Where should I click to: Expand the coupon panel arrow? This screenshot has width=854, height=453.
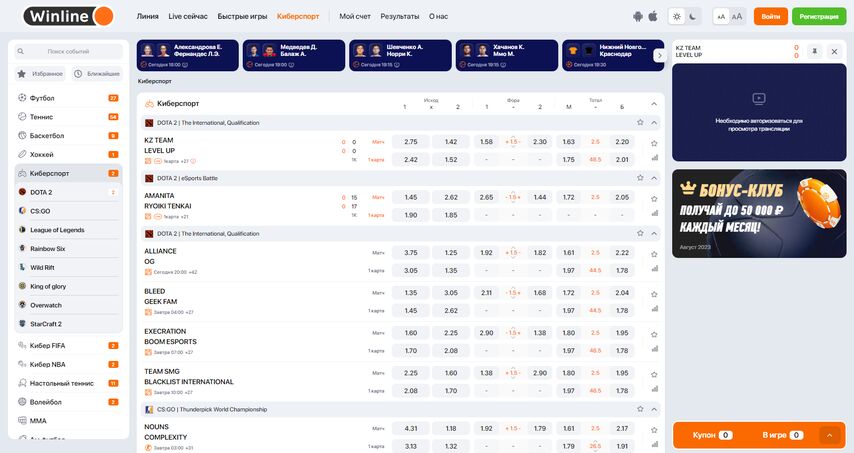pos(829,435)
